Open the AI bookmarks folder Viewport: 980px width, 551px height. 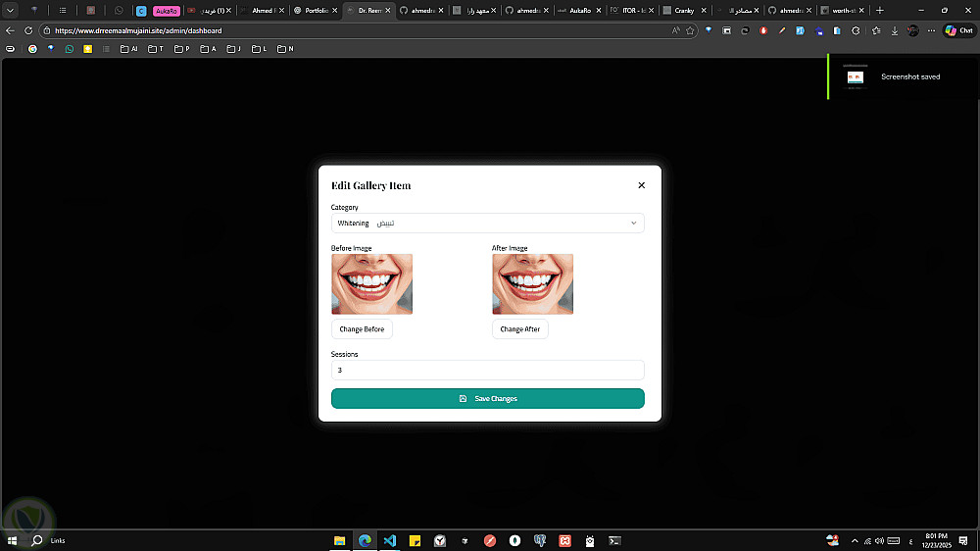pos(128,49)
